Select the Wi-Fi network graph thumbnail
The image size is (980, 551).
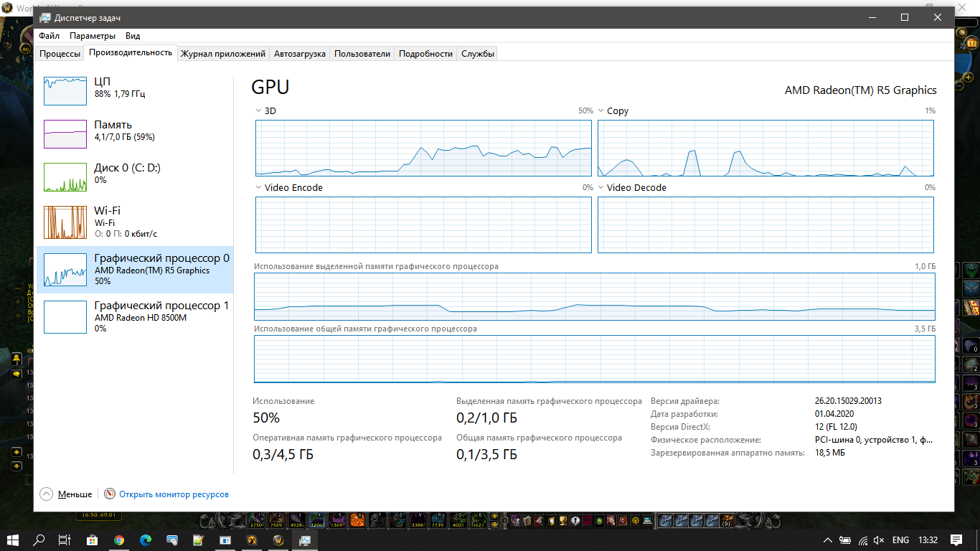point(66,222)
